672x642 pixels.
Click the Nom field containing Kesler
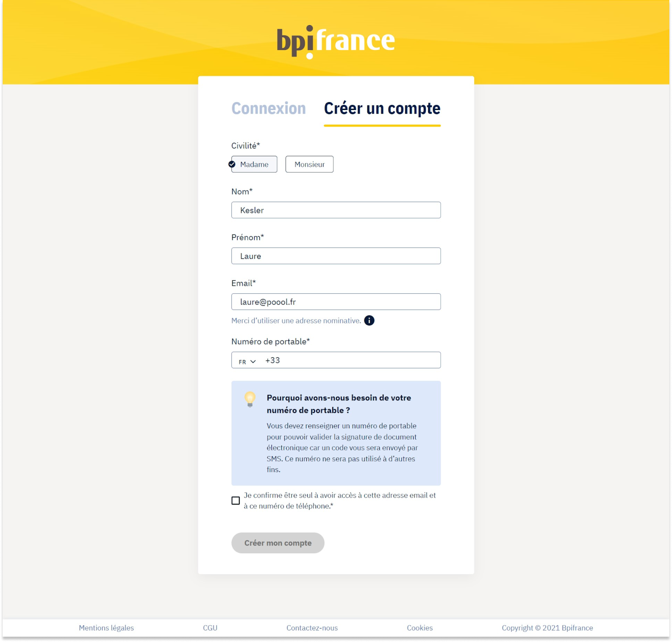point(336,210)
